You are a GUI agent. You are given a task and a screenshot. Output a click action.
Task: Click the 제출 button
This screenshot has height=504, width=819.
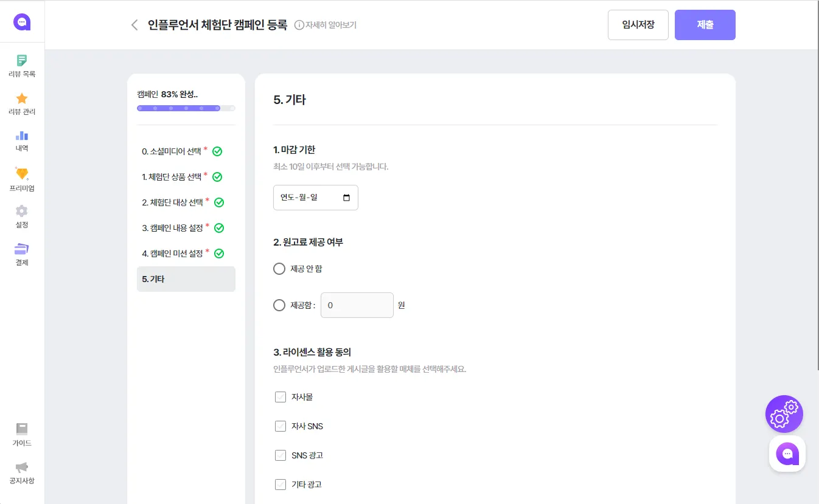pyautogui.click(x=705, y=25)
